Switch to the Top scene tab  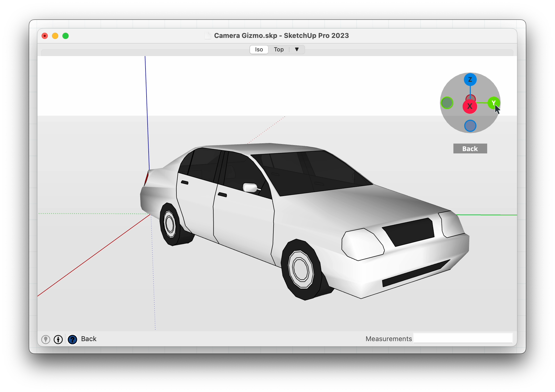[x=279, y=49]
